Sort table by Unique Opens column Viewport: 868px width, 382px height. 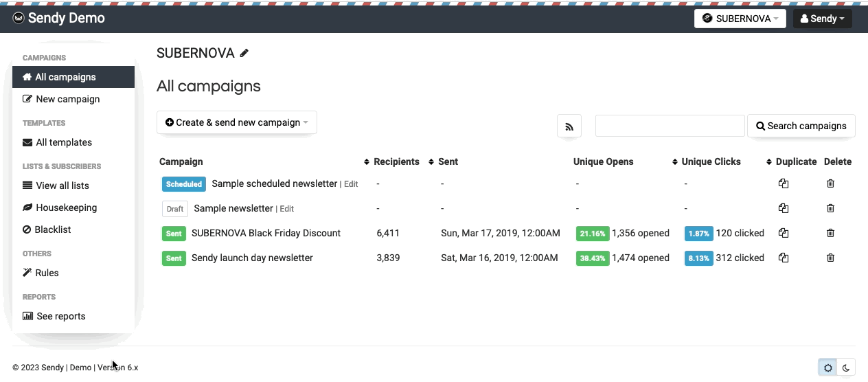click(674, 162)
